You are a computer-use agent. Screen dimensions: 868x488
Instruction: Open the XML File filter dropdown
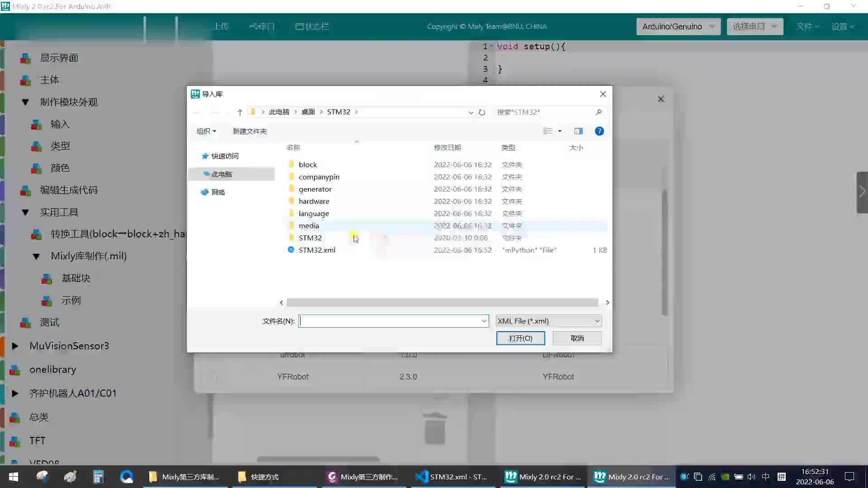[x=597, y=320]
